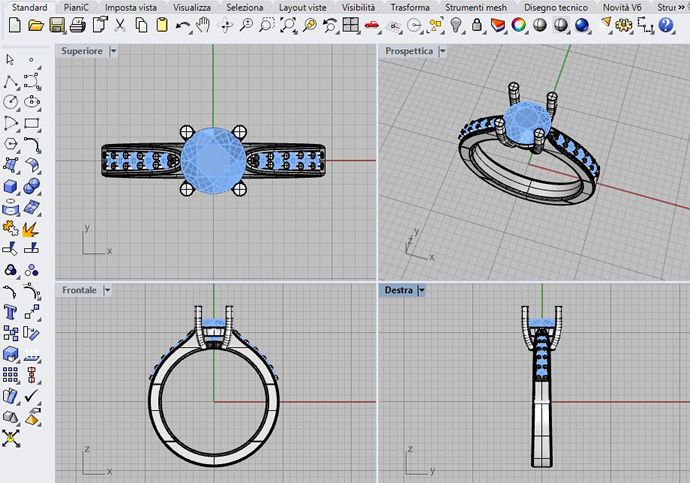This screenshot has height=483, width=690.
Task: Paste using the yellow clipboard icon
Action: 162,26
